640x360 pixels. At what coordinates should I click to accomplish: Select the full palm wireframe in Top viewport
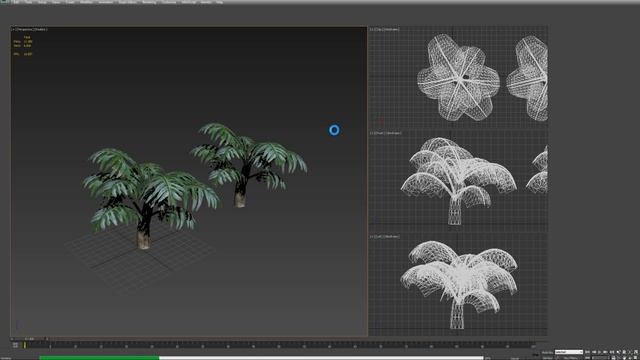tap(458, 78)
